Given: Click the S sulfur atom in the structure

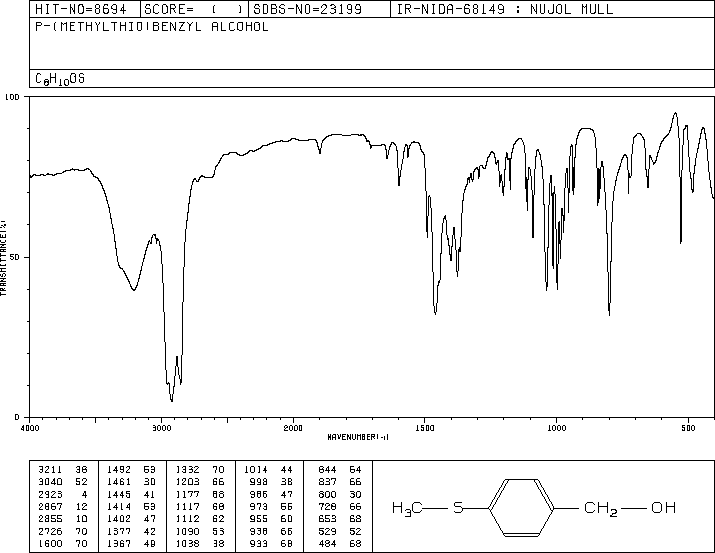Looking at the screenshot, I should click(x=458, y=507).
